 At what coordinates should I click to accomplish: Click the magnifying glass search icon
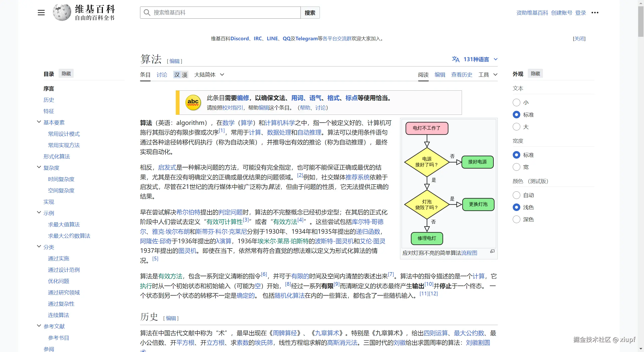[x=147, y=13]
